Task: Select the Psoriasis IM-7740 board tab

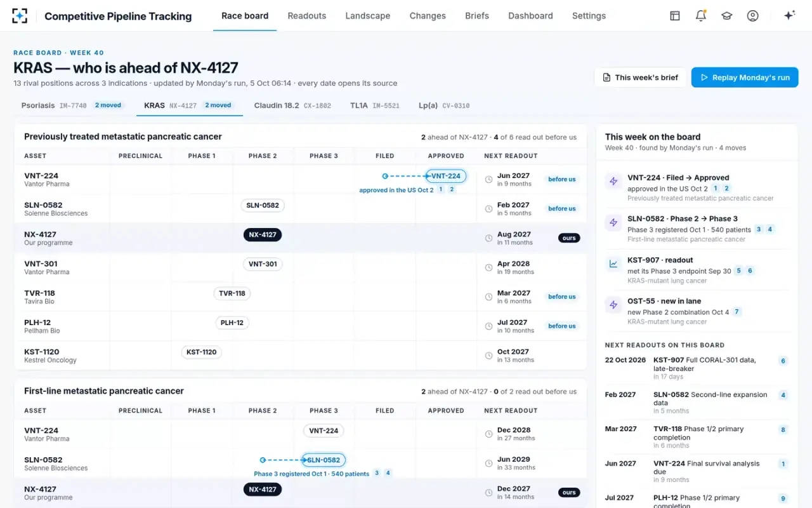Action: click(73, 105)
